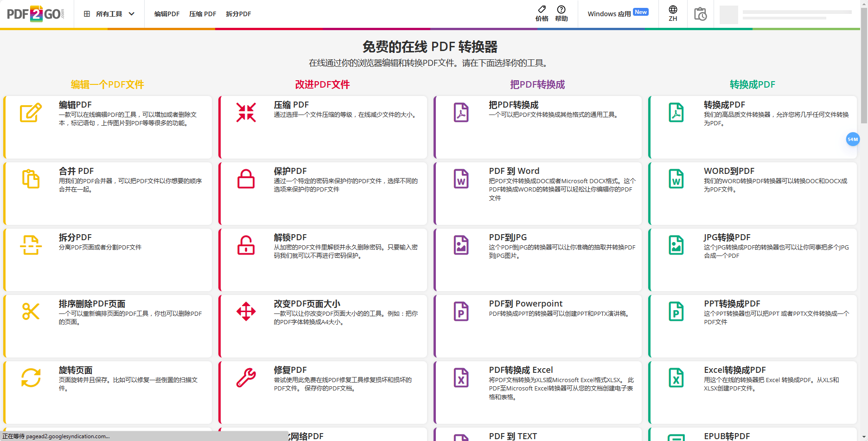
Task: Click the 编辑PDF pencil icon
Action: coord(30,112)
